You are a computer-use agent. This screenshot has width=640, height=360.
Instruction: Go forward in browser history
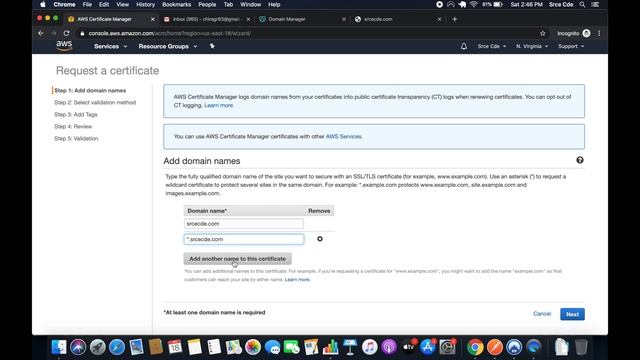[53, 33]
